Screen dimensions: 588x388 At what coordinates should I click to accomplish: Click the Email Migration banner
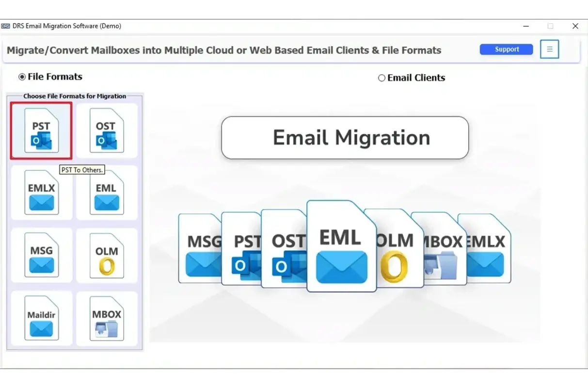345,138
